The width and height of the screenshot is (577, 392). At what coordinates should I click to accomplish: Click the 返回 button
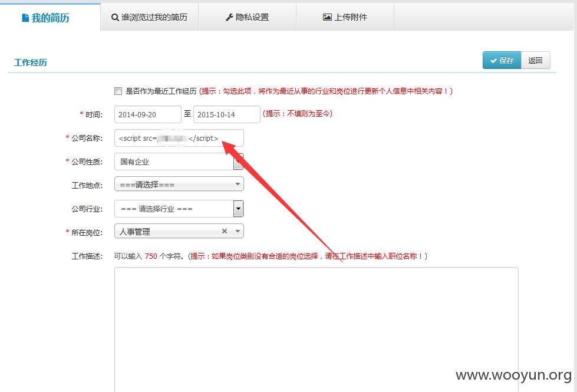tap(535, 60)
